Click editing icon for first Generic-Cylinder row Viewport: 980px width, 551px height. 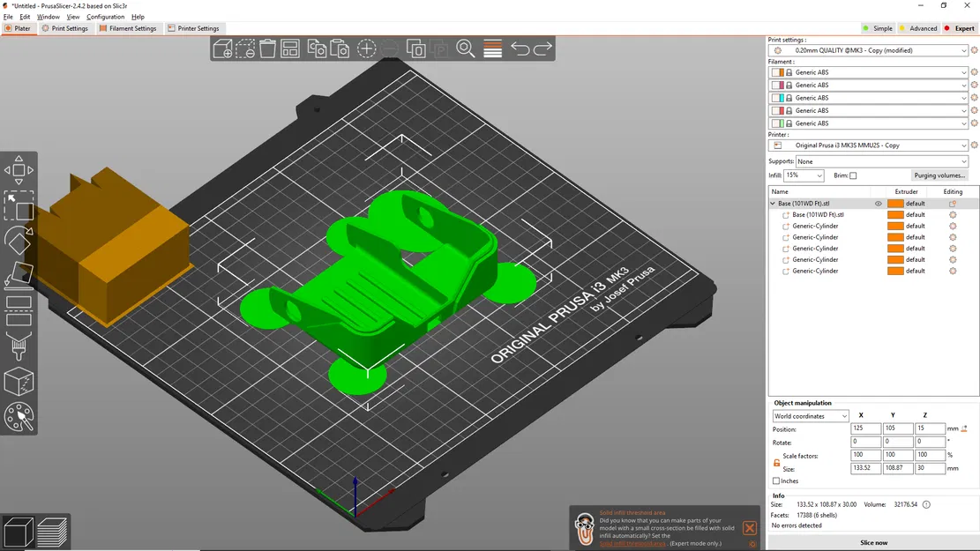pyautogui.click(x=953, y=227)
